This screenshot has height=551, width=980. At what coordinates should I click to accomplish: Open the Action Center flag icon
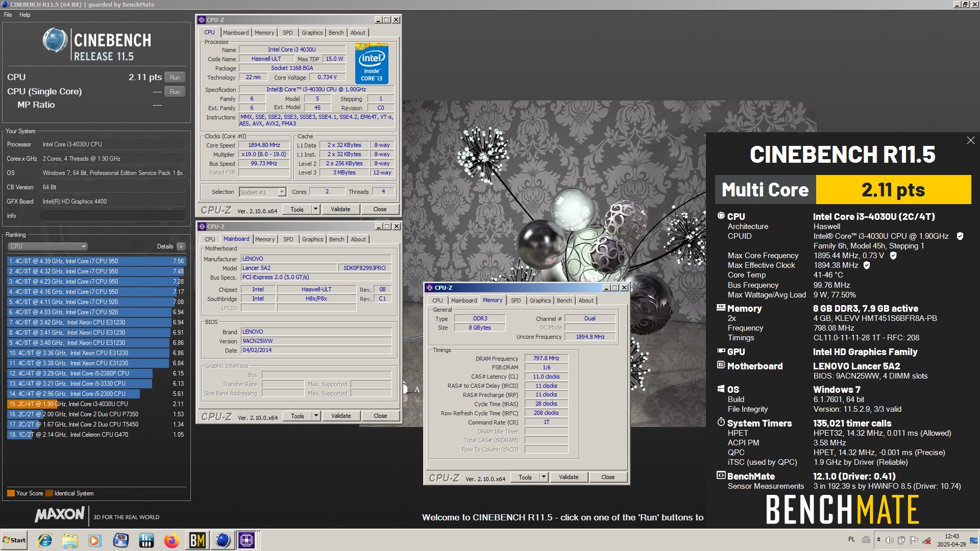click(x=914, y=540)
